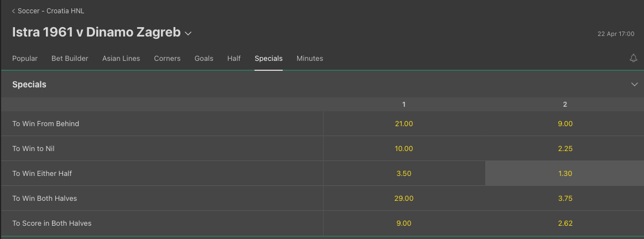Open the match selector chevron
The image size is (644, 239).
[x=188, y=33]
